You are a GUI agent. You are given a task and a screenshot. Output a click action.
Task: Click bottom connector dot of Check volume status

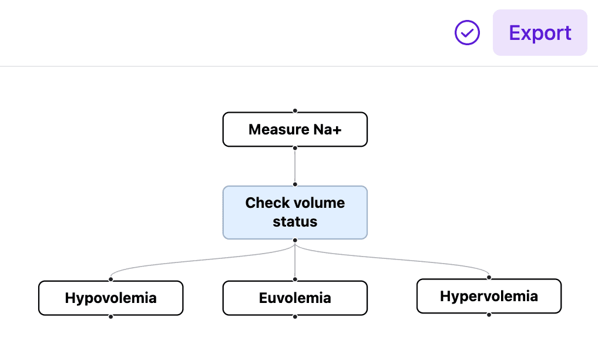[x=295, y=240]
